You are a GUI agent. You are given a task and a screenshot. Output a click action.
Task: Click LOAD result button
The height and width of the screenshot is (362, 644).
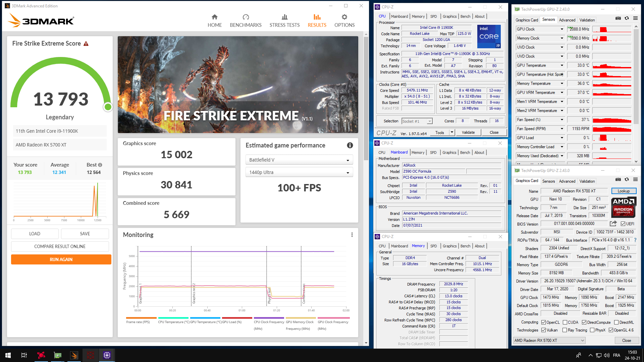tap(35, 234)
